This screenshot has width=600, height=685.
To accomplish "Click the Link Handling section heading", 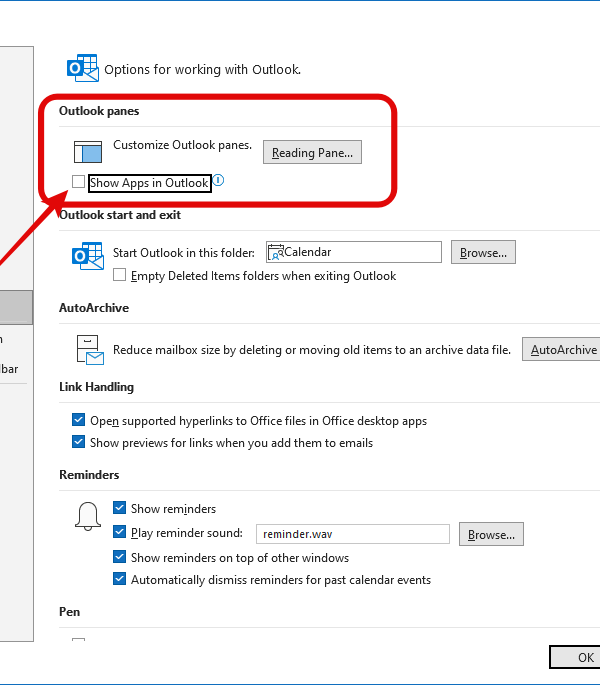I will [x=97, y=387].
